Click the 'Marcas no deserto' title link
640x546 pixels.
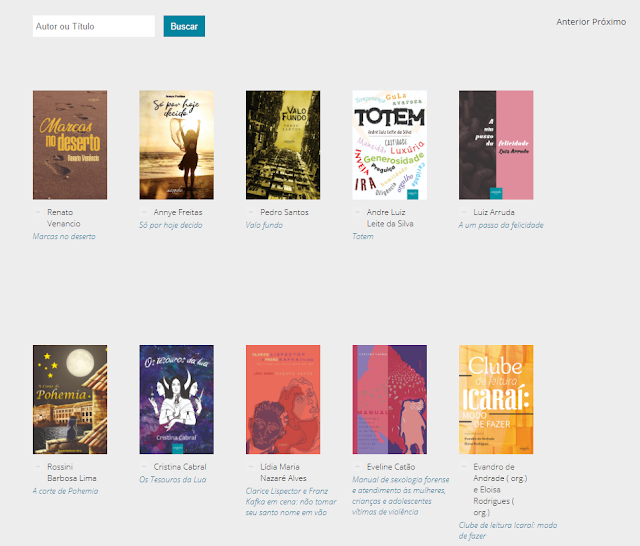pos(64,236)
